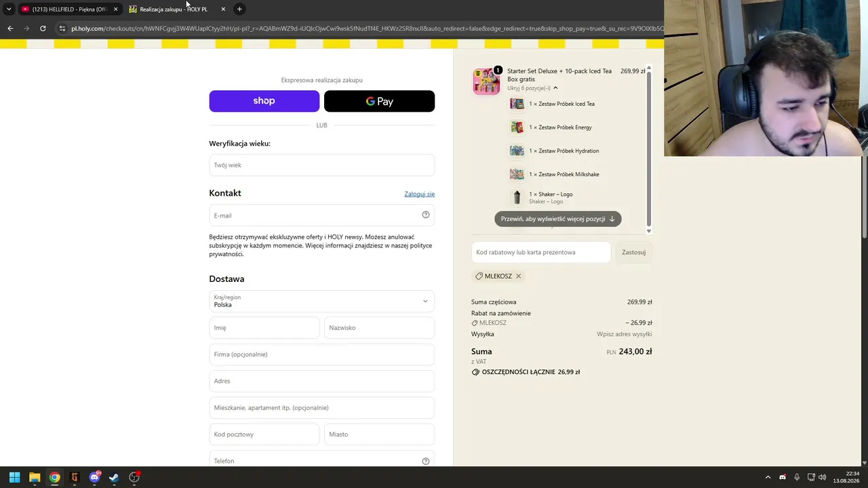The width and height of the screenshot is (868, 488).
Task: Click the Miasto city field
Action: 379,434
